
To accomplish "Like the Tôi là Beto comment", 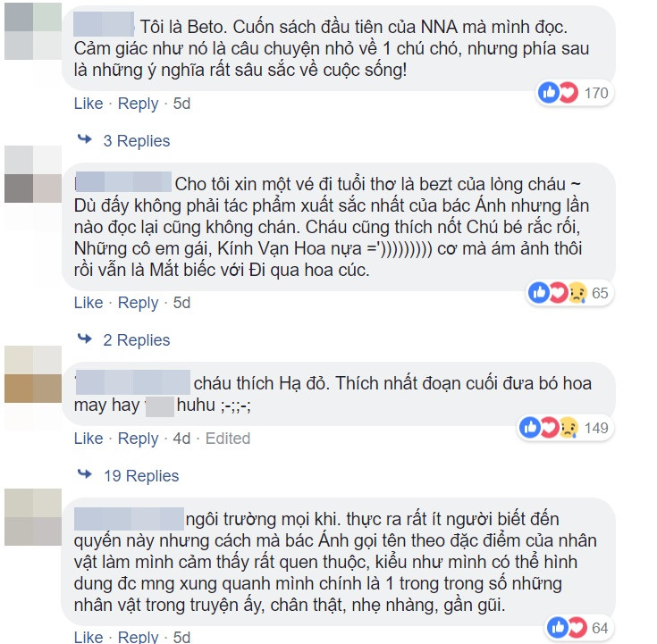I will 88,104.
